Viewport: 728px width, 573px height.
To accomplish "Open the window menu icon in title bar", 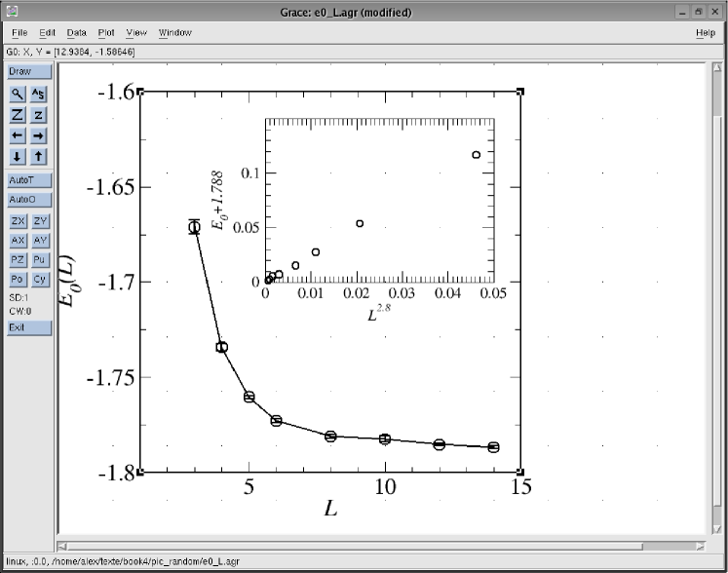I will pyautogui.click(x=12, y=12).
